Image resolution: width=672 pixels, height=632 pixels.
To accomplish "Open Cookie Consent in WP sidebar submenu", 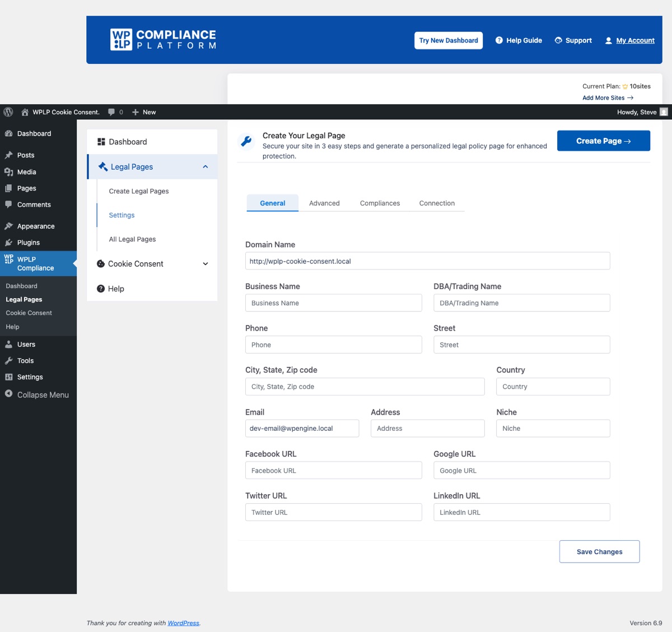I will tap(29, 313).
